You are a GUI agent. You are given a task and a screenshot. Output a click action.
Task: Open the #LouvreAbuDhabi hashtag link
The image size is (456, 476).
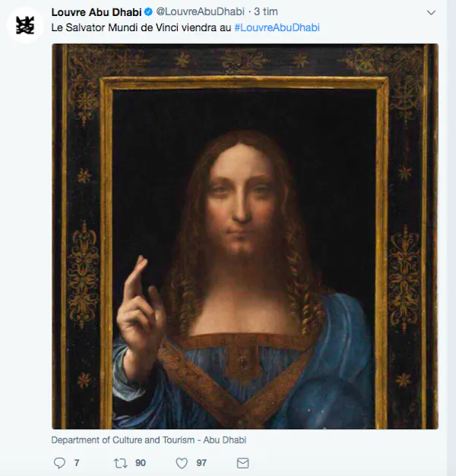point(277,27)
